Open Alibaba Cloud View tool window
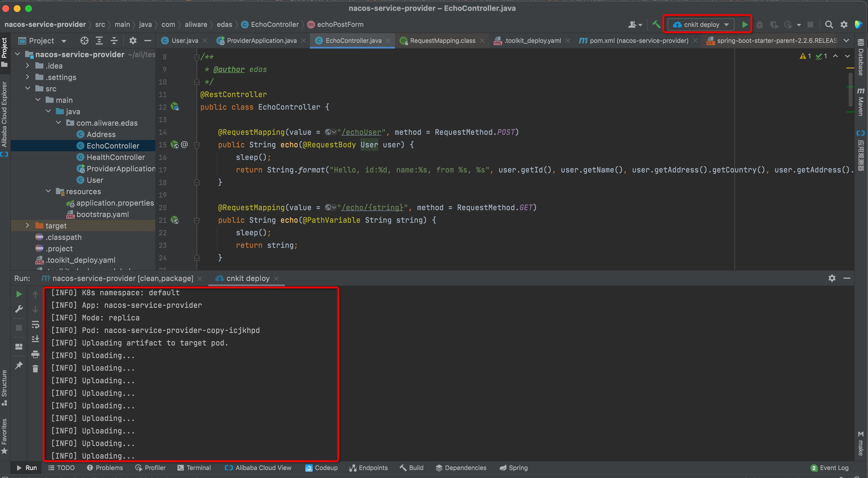 [x=258, y=468]
